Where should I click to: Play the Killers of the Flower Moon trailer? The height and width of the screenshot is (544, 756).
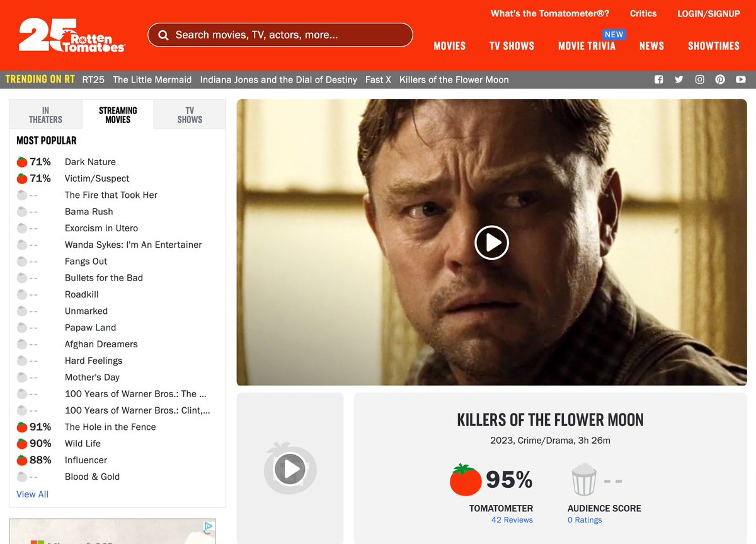click(x=491, y=242)
